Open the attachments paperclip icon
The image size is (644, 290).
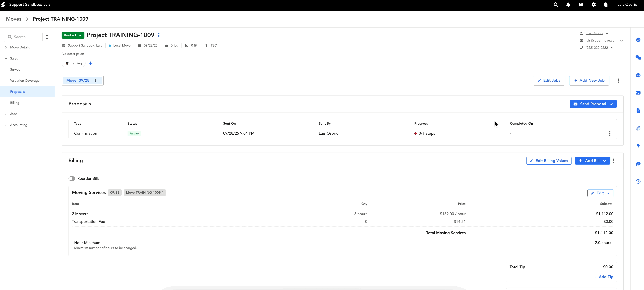638,129
